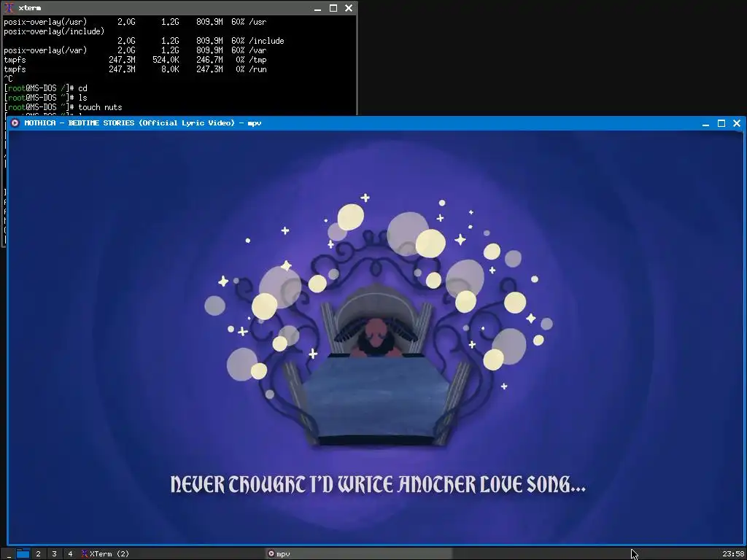Switch to workspace 1 in the taskbar pager
The width and height of the screenshot is (747, 560).
tap(23, 554)
